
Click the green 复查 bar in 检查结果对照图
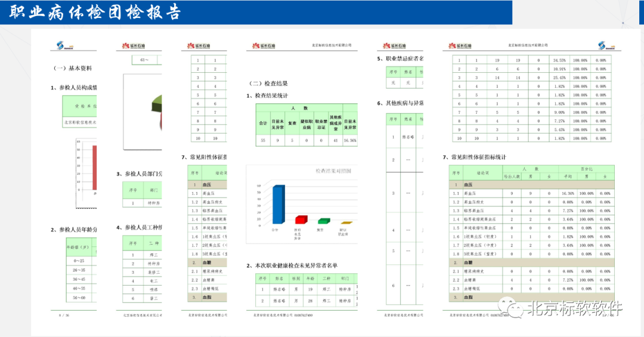(x=324, y=221)
